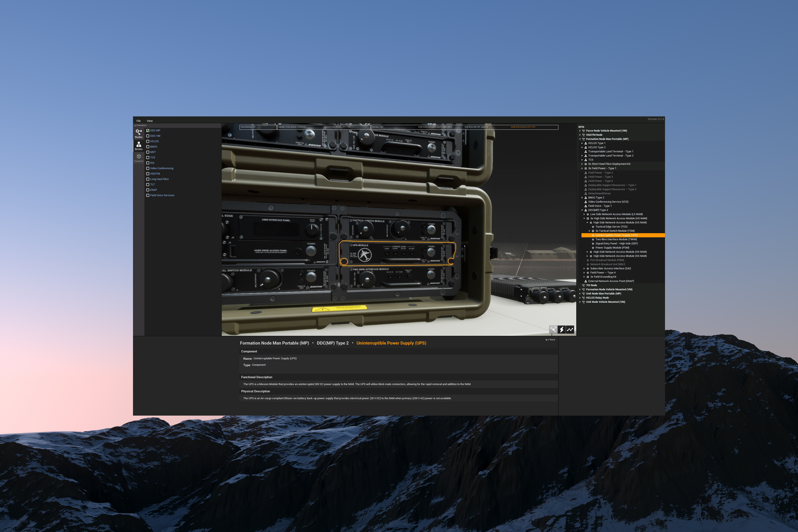This screenshot has width=798, height=532.
Task: Switch to the Bricks sidebar panel
Action: click(x=139, y=146)
